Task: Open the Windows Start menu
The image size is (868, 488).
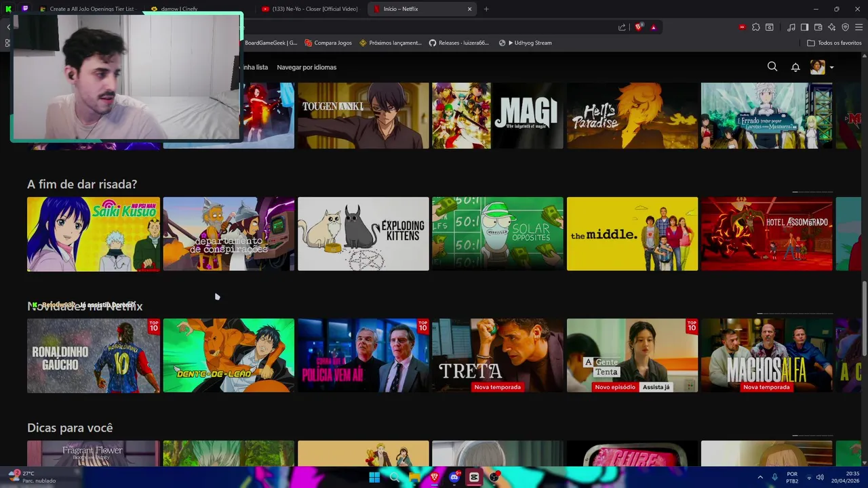Action: [374, 477]
